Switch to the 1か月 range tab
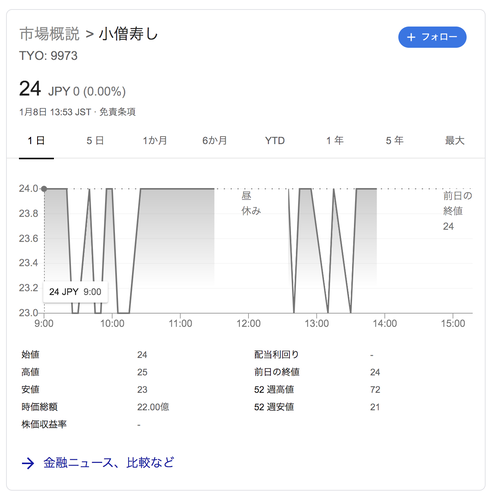The image size is (500, 499). coord(155,141)
